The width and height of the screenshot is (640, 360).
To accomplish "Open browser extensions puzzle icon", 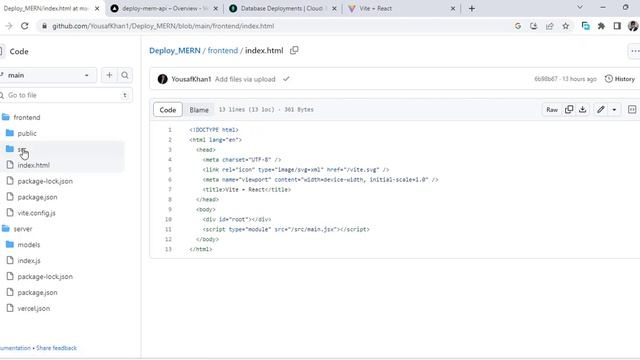I will pos(601,26).
